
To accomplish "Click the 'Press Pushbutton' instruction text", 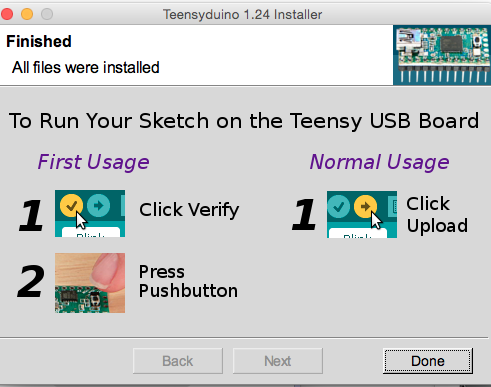I will (x=188, y=281).
